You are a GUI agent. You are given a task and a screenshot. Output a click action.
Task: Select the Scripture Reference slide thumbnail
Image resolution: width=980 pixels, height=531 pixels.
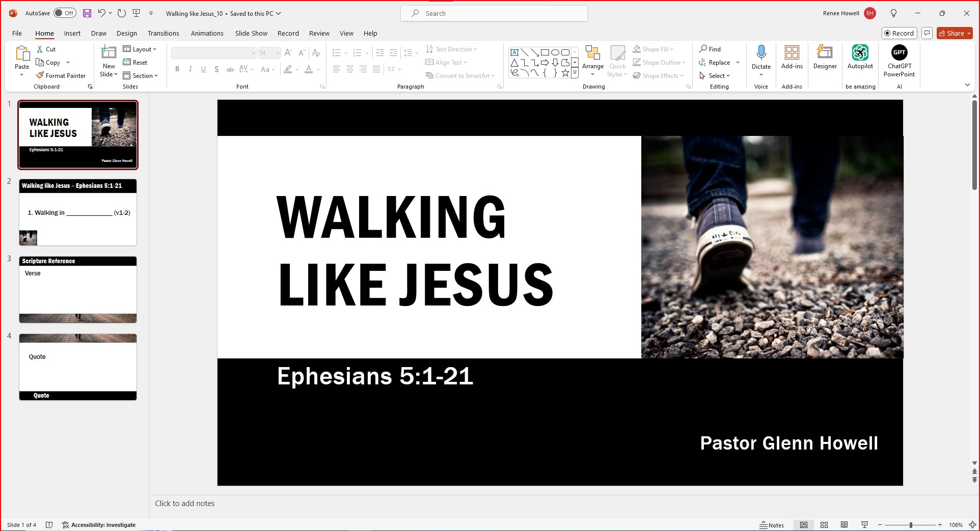[77, 290]
